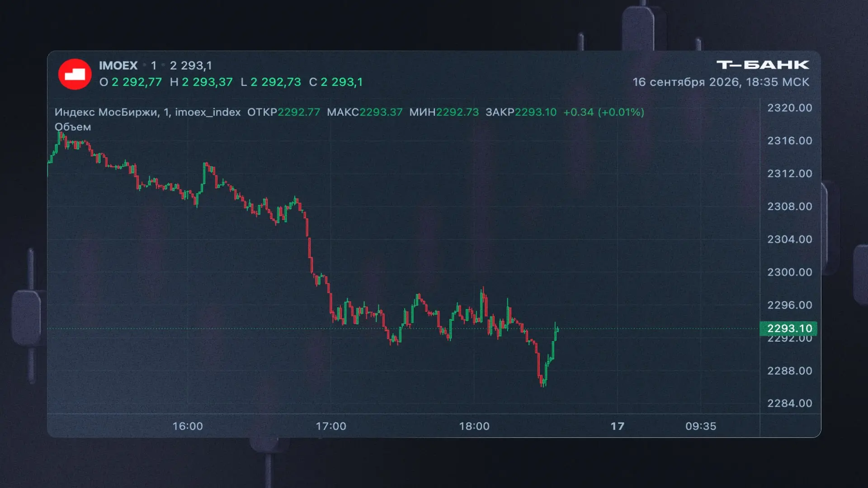
Task: Click the T-БАНК logo
Action: coord(763,65)
